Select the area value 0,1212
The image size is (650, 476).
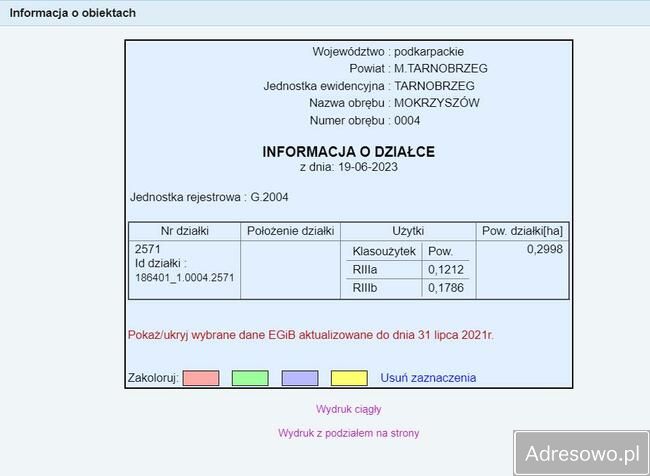(x=446, y=270)
